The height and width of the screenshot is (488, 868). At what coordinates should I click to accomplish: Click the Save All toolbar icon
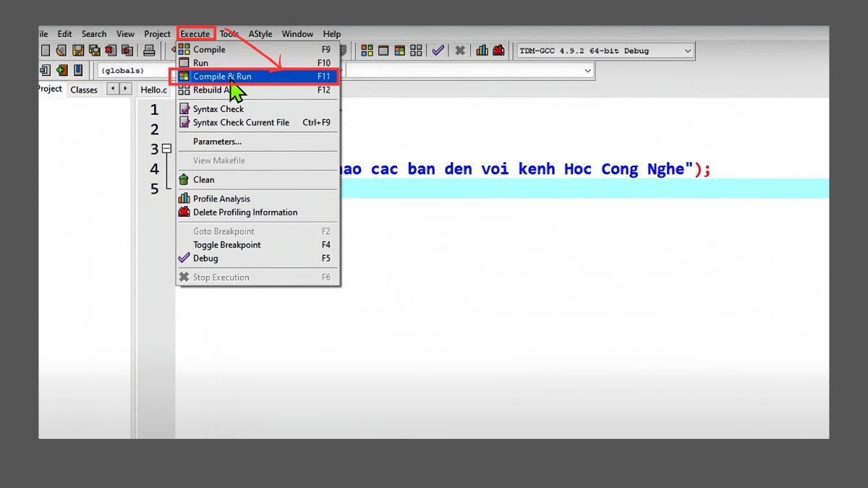pyautogui.click(x=95, y=50)
